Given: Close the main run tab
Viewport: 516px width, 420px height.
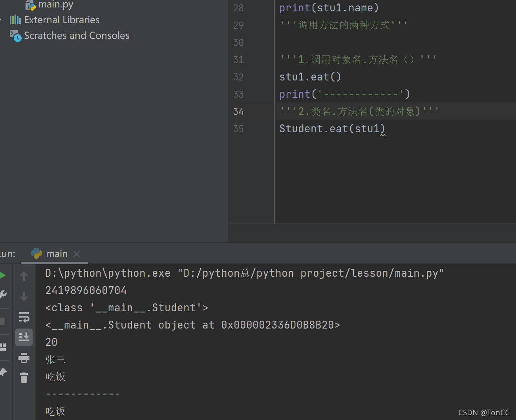Looking at the screenshot, I should (77, 254).
